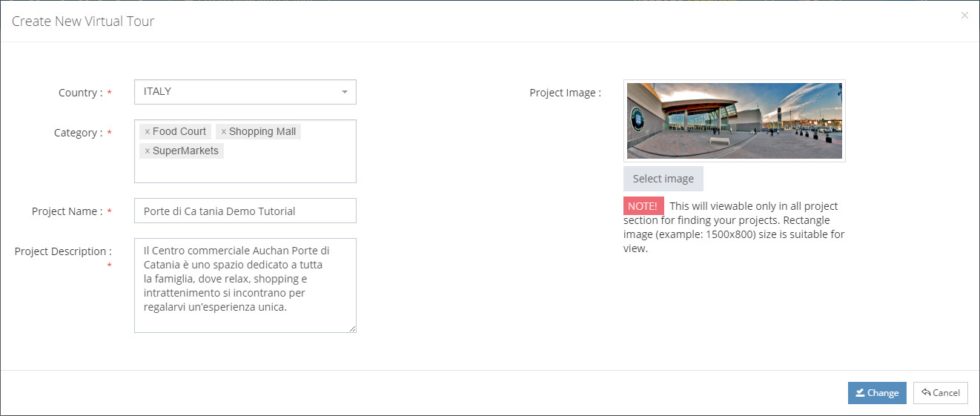Click the red NOTE! badge

click(x=643, y=206)
